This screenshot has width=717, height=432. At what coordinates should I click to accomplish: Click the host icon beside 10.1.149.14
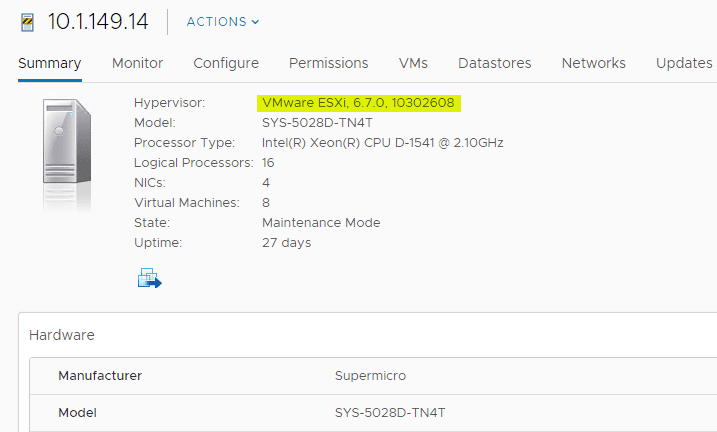27,22
